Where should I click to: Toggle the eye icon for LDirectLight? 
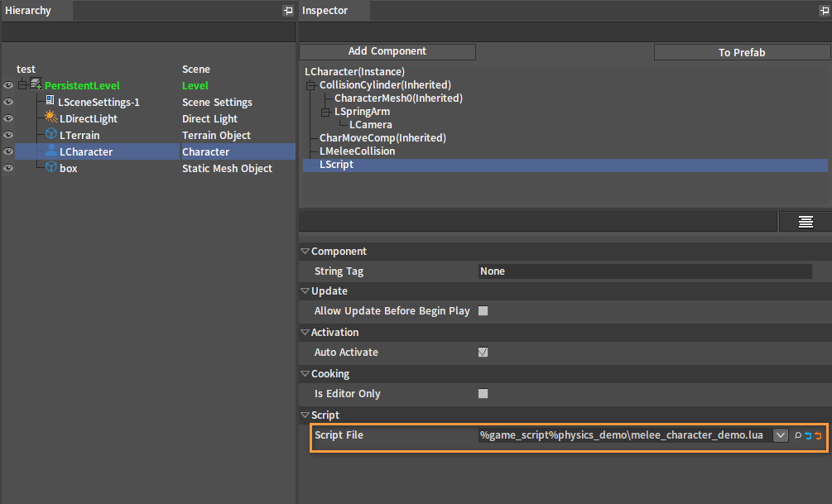click(8, 118)
